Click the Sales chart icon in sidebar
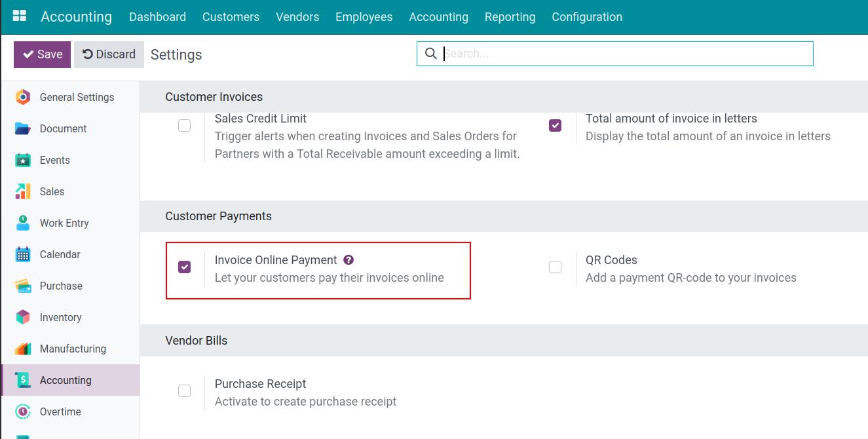This screenshot has width=868, height=439. (x=23, y=191)
